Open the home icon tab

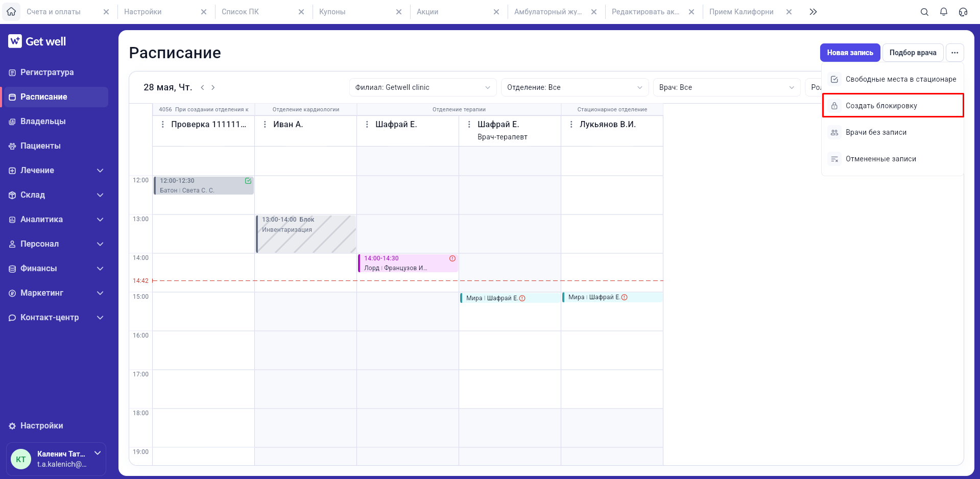pyautogui.click(x=11, y=12)
